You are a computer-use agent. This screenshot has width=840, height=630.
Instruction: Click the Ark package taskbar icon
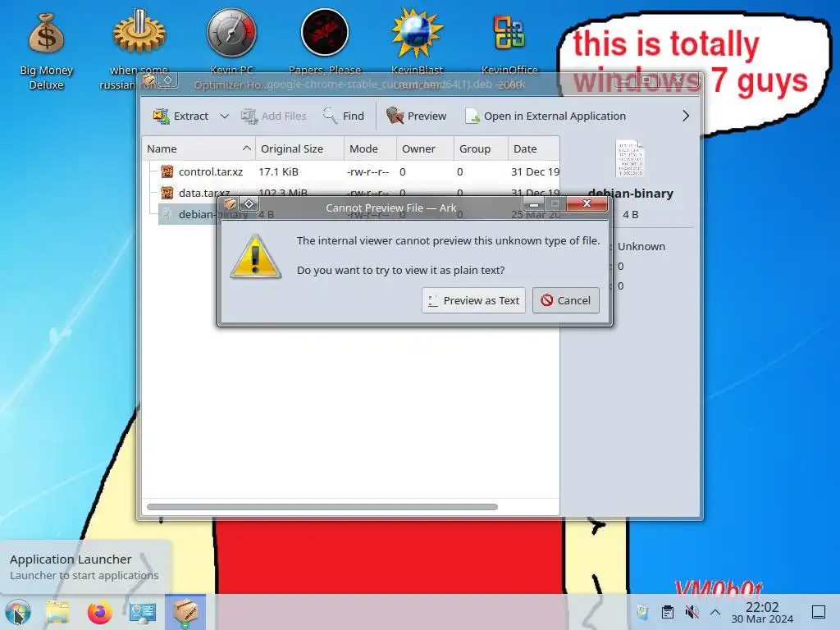point(185,612)
